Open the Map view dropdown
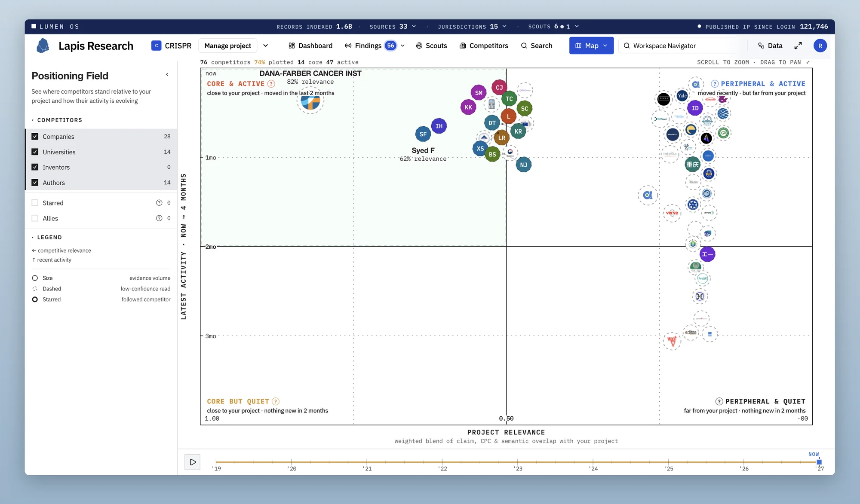The width and height of the screenshot is (860, 504). pos(591,46)
